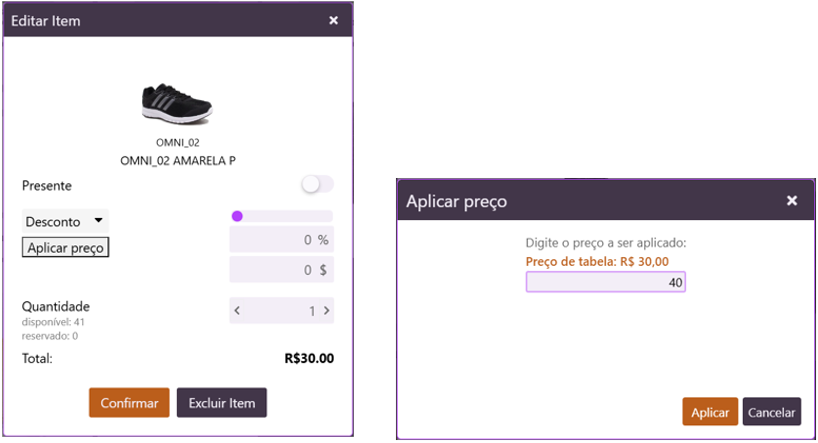This screenshot has height=443, width=818.
Task: Click the Excluir Item button
Action: click(x=221, y=403)
